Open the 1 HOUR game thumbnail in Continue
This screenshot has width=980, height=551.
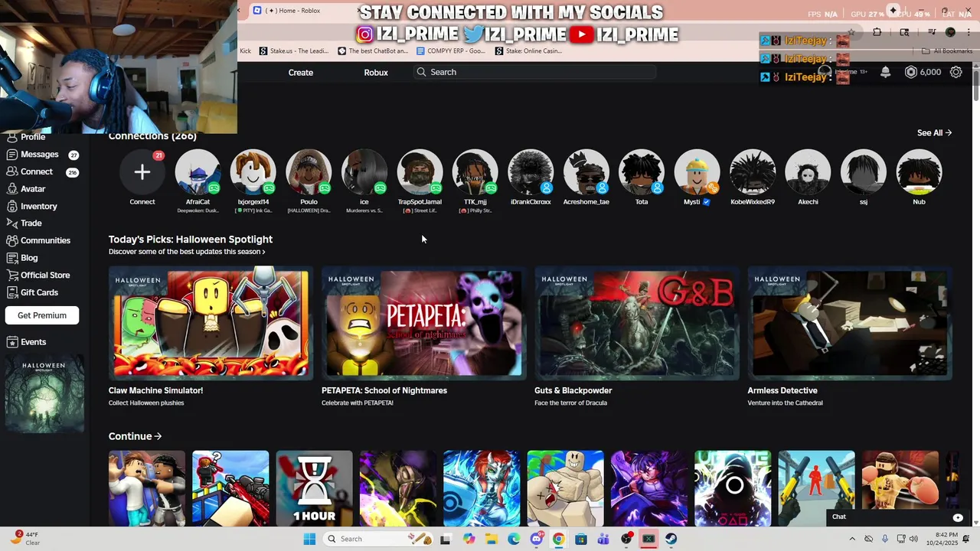[315, 488]
